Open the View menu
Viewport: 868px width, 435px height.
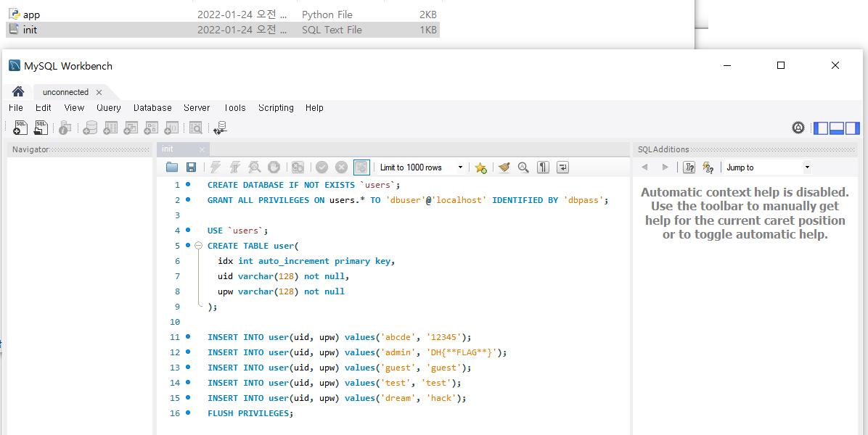point(74,108)
